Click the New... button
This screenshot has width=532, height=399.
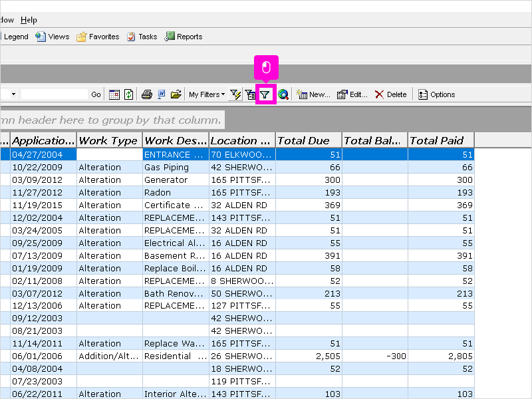[x=313, y=94]
